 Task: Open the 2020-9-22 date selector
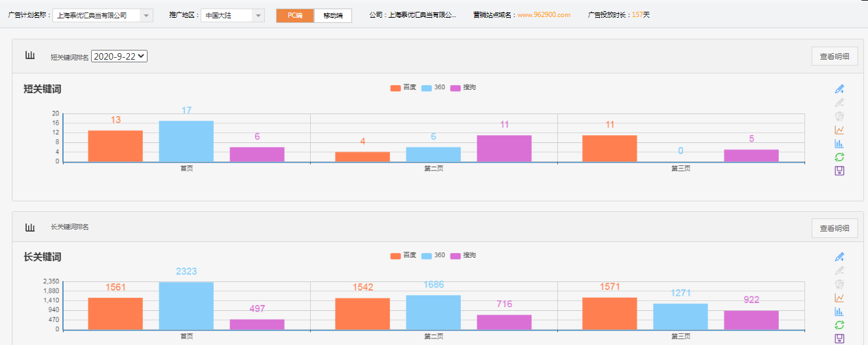click(x=119, y=56)
